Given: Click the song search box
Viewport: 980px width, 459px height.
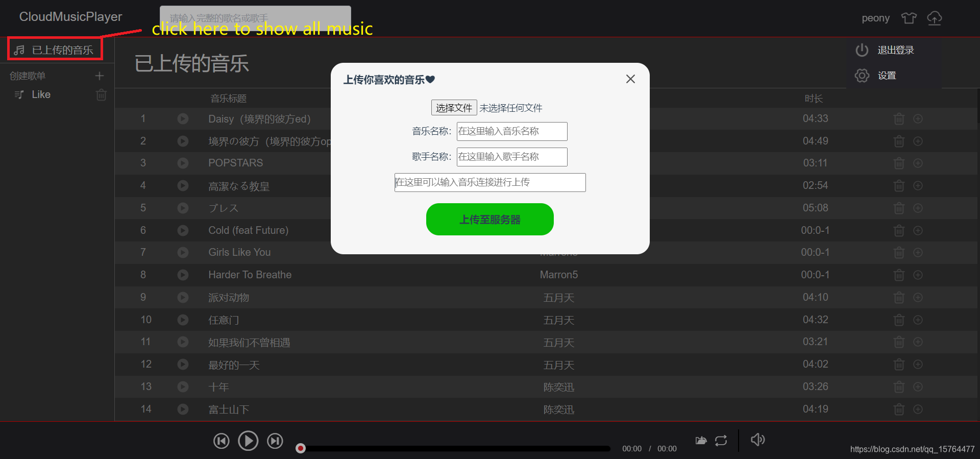Looking at the screenshot, I should (255, 18).
